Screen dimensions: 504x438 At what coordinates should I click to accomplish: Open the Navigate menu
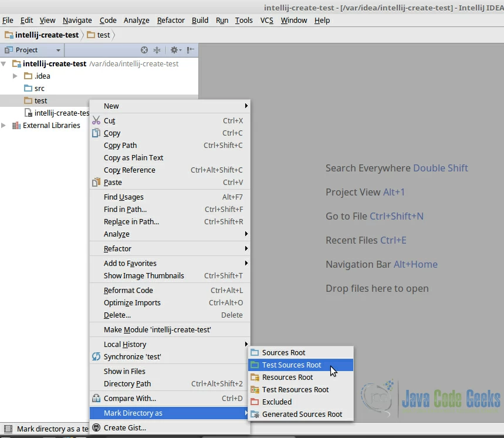click(x=77, y=21)
